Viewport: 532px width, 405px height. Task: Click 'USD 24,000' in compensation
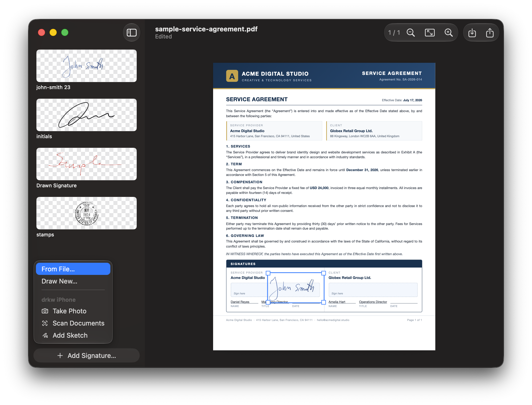(319, 188)
